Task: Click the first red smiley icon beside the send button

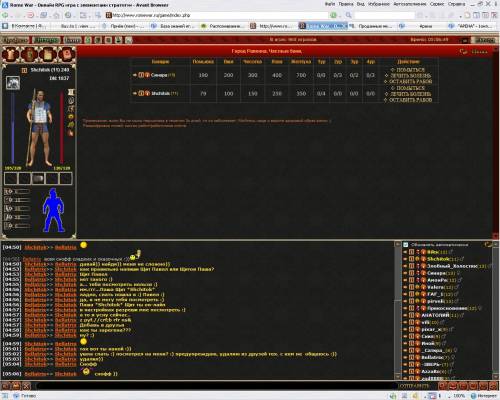Action: pyautogui.click(x=443, y=386)
